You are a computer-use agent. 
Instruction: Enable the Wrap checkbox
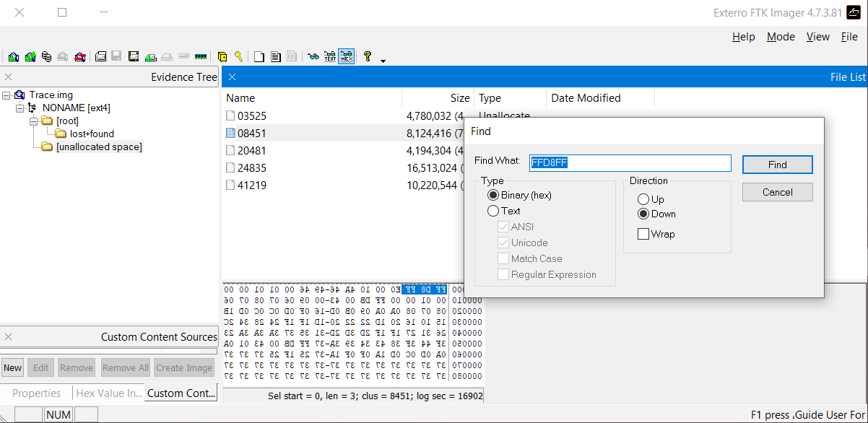643,234
